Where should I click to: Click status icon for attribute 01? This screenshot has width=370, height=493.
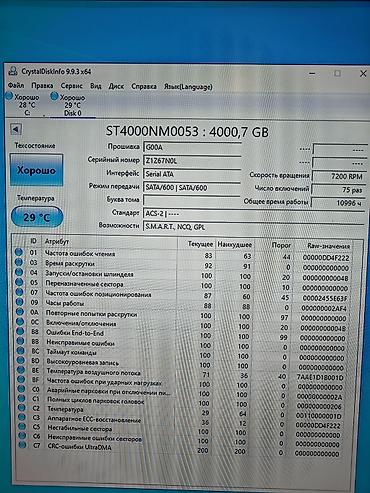click(19, 252)
